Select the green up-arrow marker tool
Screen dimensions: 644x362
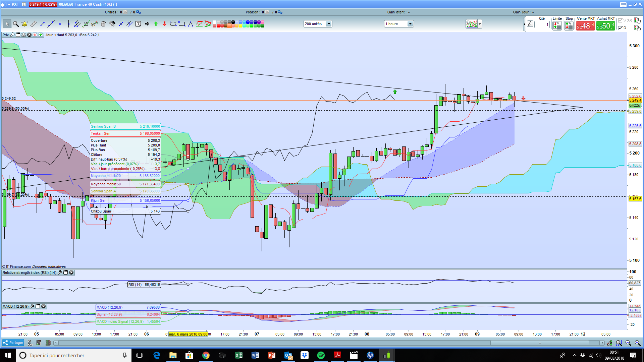[x=156, y=24]
